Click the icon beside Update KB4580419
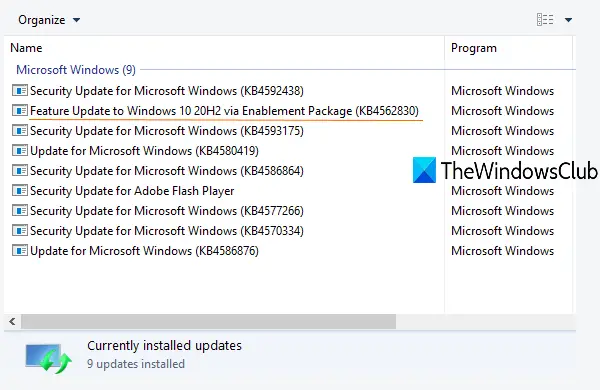Screen dimensions: 600x390 (x=20, y=150)
